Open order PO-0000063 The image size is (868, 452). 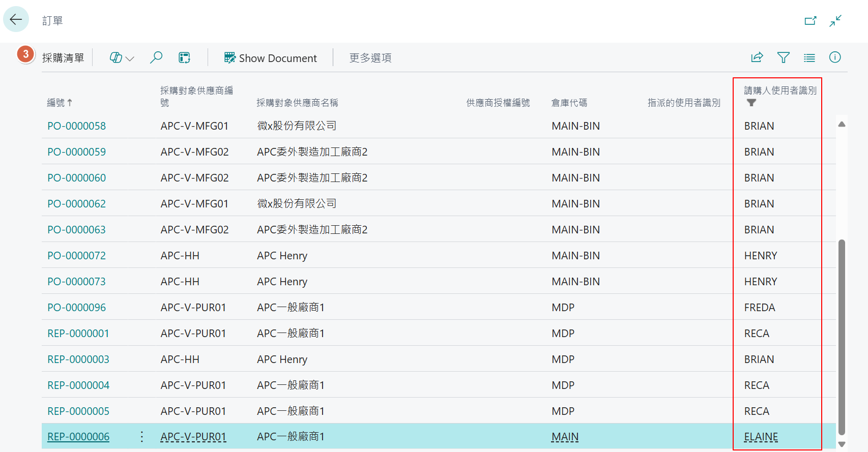tap(77, 230)
